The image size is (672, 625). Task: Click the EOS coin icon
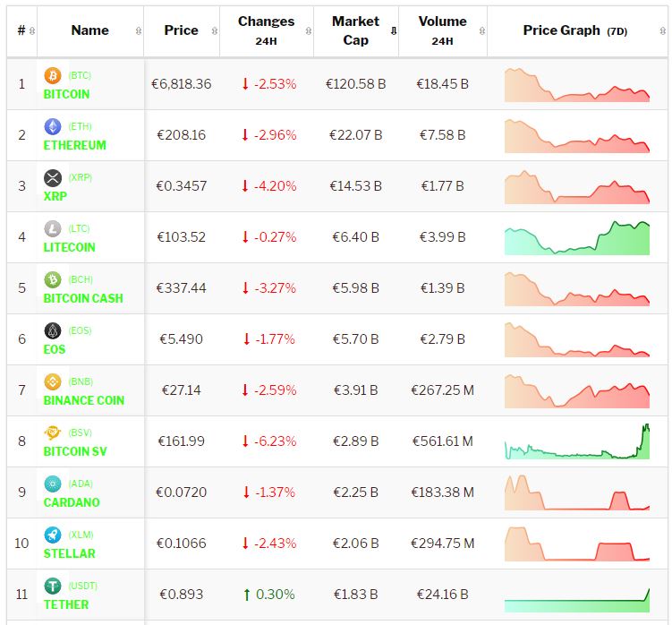click(x=52, y=331)
